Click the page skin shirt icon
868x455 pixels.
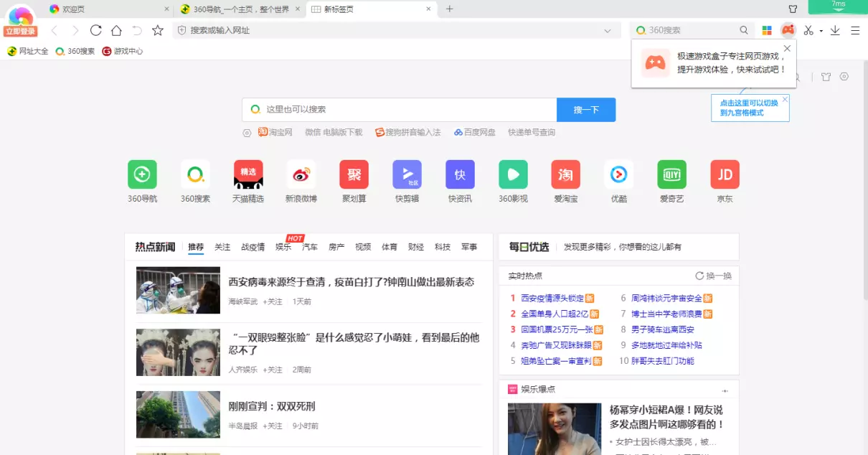coord(826,77)
